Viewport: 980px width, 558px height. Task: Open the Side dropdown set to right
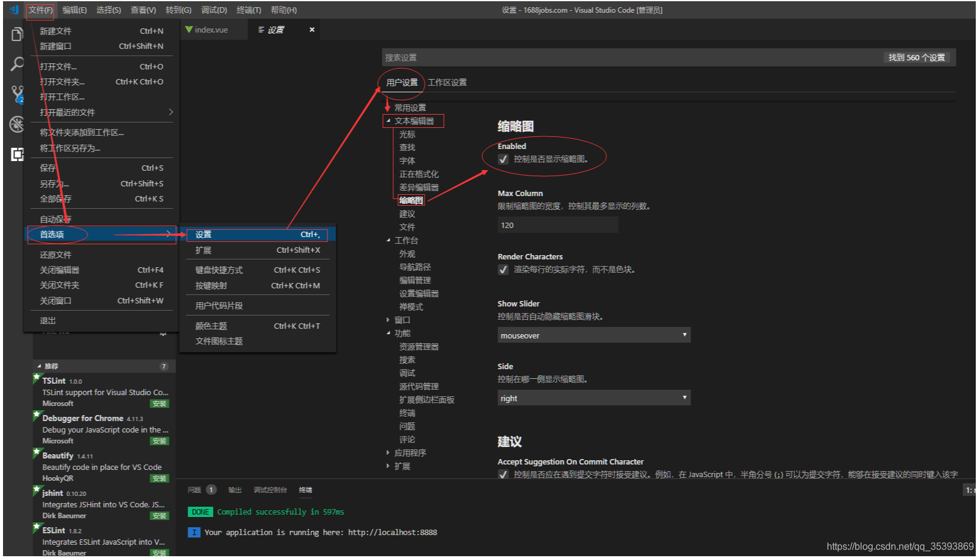(594, 398)
